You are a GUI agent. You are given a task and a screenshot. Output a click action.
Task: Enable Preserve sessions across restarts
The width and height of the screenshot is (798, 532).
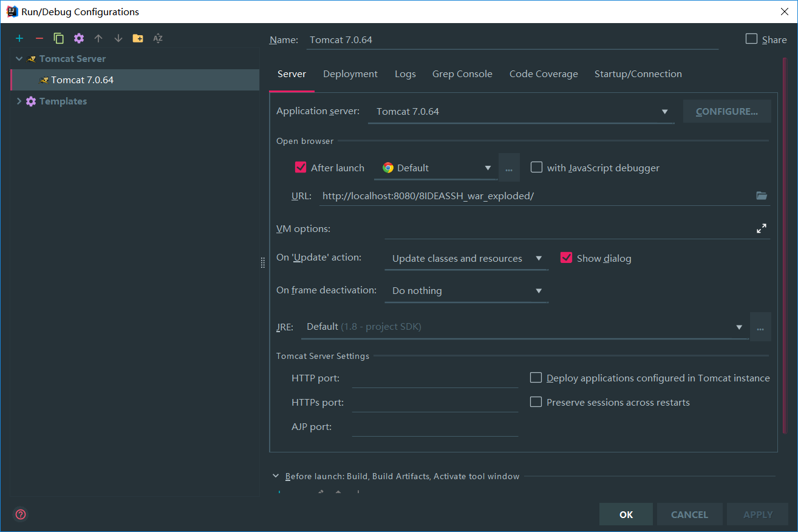pyautogui.click(x=536, y=402)
